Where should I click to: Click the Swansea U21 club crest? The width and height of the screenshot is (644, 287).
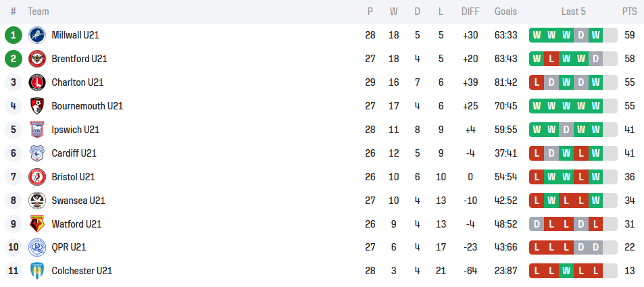click(36, 201)
